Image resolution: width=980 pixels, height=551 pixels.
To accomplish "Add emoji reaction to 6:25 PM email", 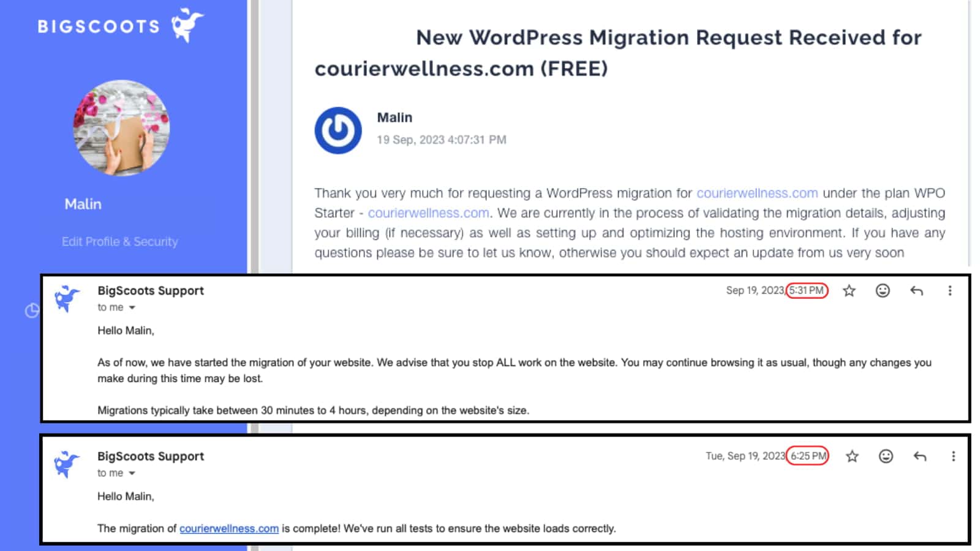I will pyautogui.click(x=886, y=456).
